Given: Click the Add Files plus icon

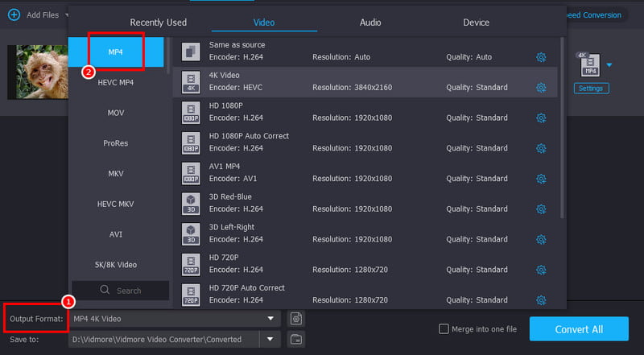Looking at the screenshot, I should (14, 14).
